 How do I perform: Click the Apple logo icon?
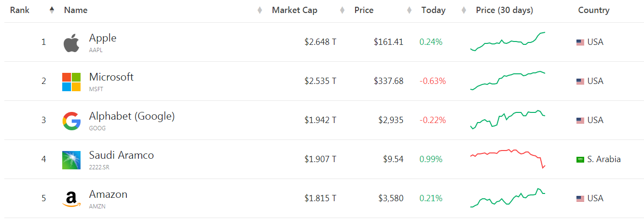click(71, 43)
